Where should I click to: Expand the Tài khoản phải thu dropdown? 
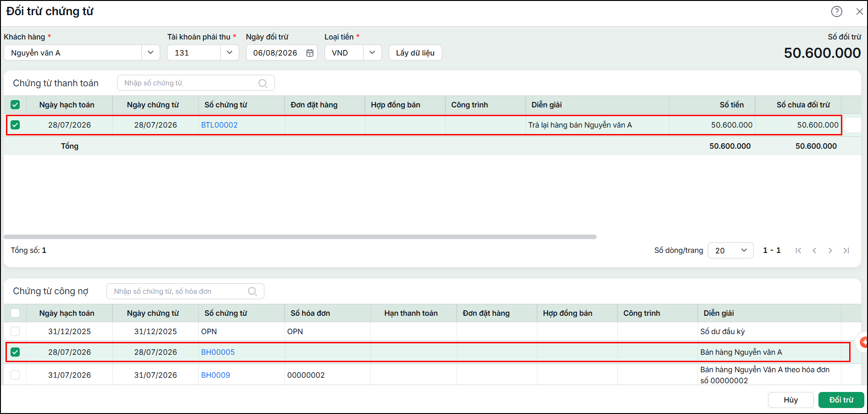click(230, 53)
